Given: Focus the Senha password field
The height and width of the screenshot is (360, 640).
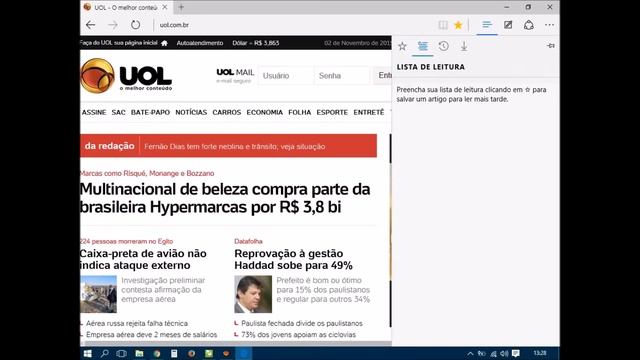Looking at the screenshot, I should (342, 76).
